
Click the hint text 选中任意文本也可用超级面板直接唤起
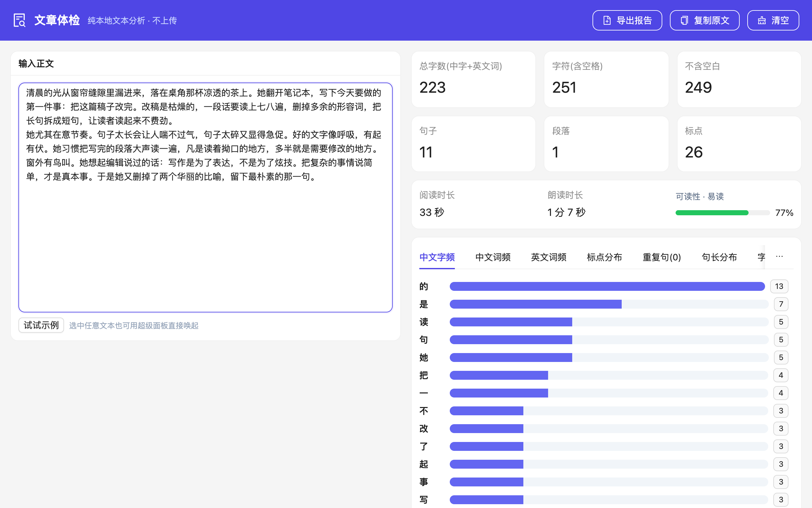134,325
